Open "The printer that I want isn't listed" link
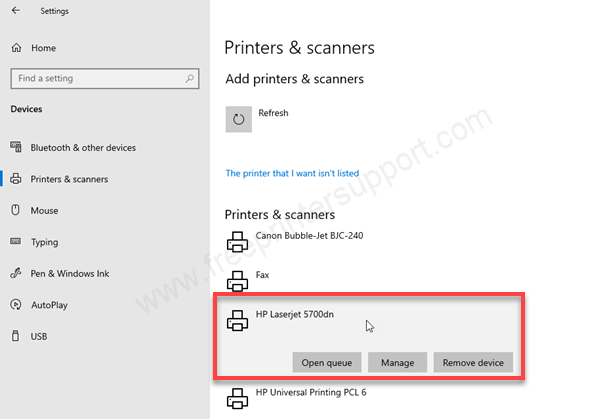The height and width of the screenshot is (419, 601). (x=292, y=173)
